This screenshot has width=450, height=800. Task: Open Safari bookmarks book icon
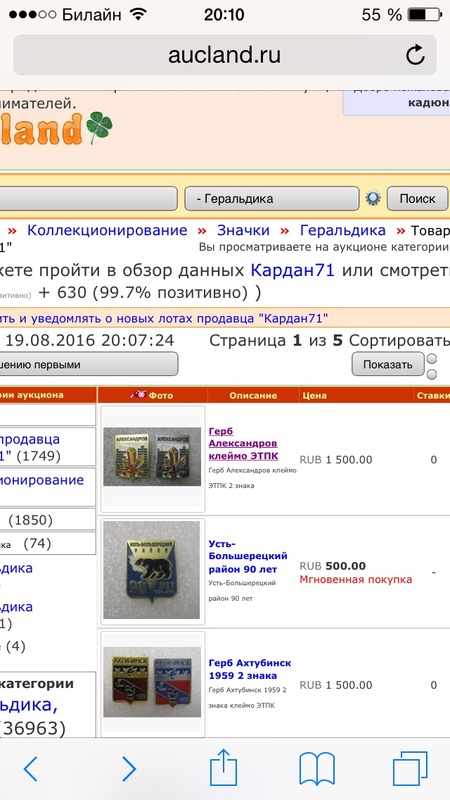[317, 769]
